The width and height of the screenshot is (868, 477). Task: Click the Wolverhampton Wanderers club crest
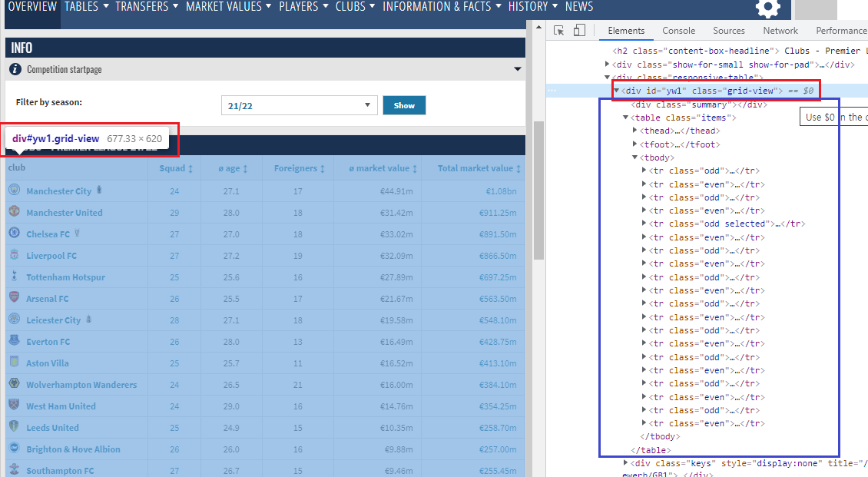point(15,383)
